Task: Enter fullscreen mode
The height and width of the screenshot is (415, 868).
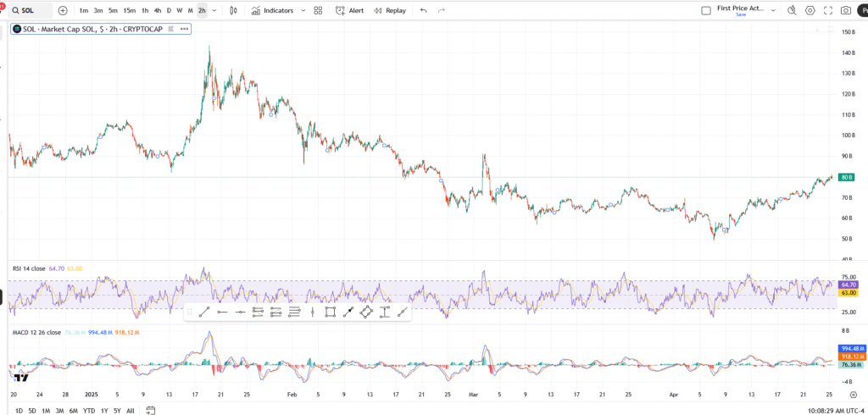Action: coord(826,11)
